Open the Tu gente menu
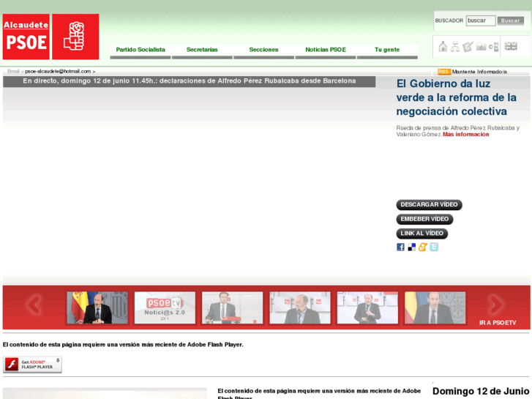Image resolution: width=532 pixels, height=399 pixels. [x=387, y=50]
